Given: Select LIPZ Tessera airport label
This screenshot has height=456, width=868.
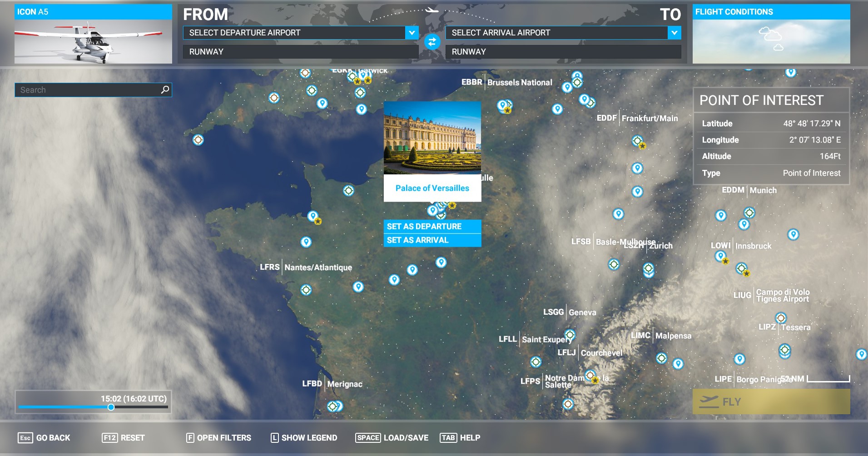Looking at the screenshot, I should (x=784, y=327).
